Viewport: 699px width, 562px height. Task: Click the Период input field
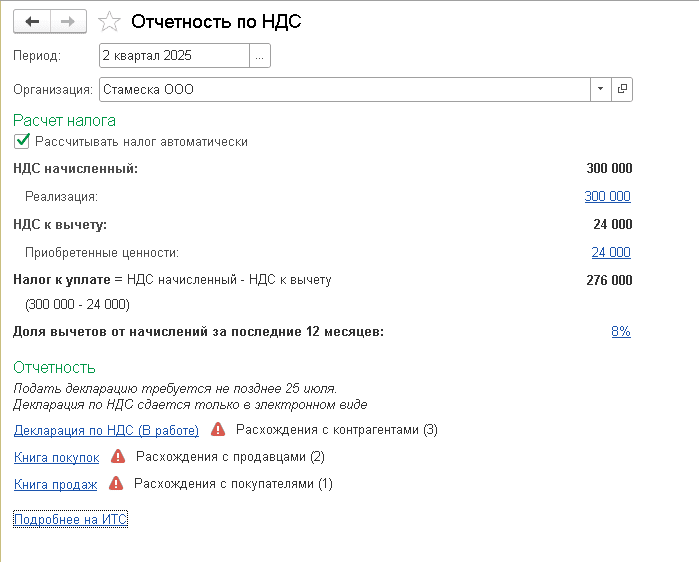pos(174,56)
